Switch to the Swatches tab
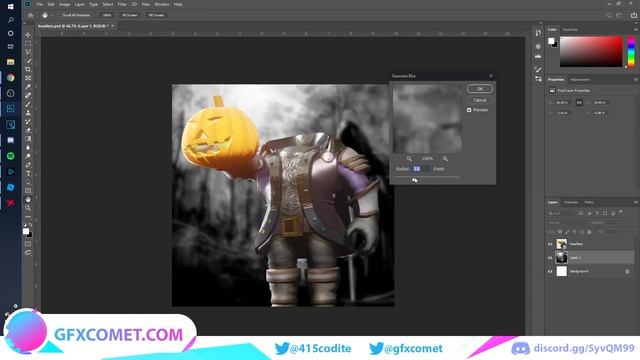The height and width of the screenshot is (360, 640). coord(570,30)
